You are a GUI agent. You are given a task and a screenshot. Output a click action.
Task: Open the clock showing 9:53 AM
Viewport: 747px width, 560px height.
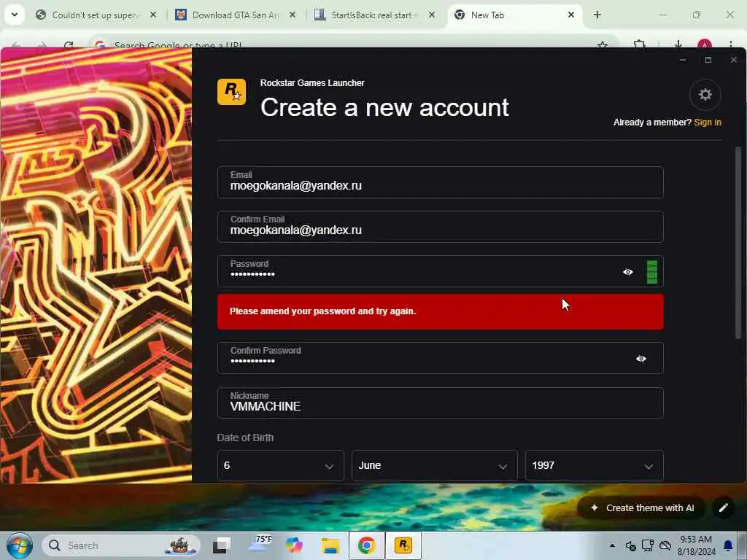(696, 545)
